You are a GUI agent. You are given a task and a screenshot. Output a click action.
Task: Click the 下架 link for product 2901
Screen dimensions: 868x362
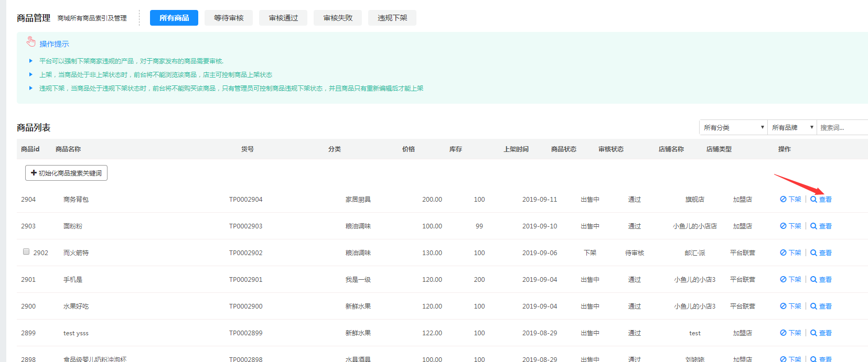(795, 280)
